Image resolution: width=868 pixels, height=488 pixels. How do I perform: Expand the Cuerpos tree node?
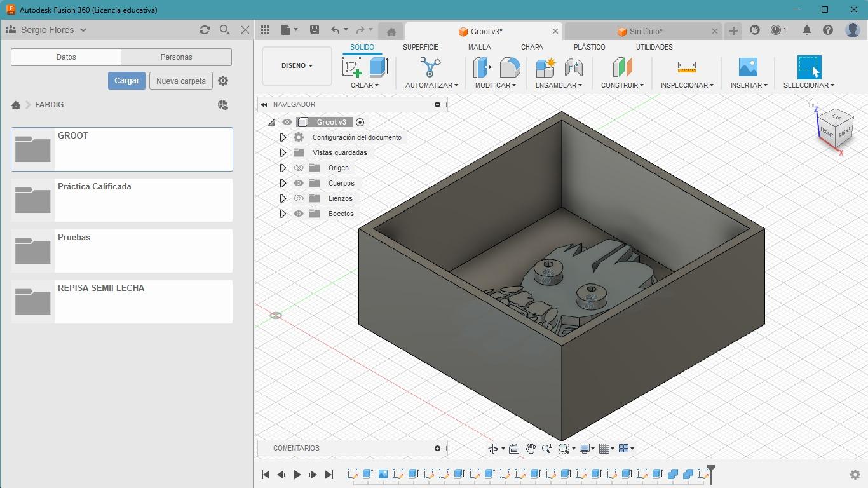click(x=283, y=183)
